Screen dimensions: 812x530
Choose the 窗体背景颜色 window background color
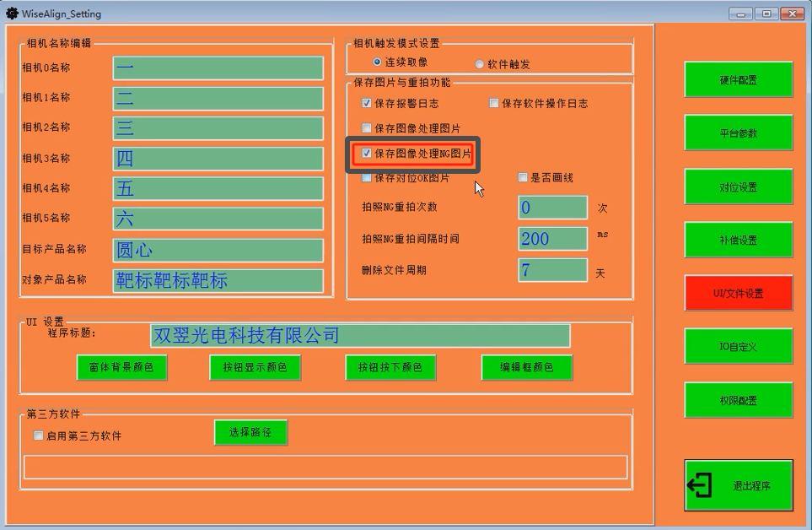pos(121,368)
